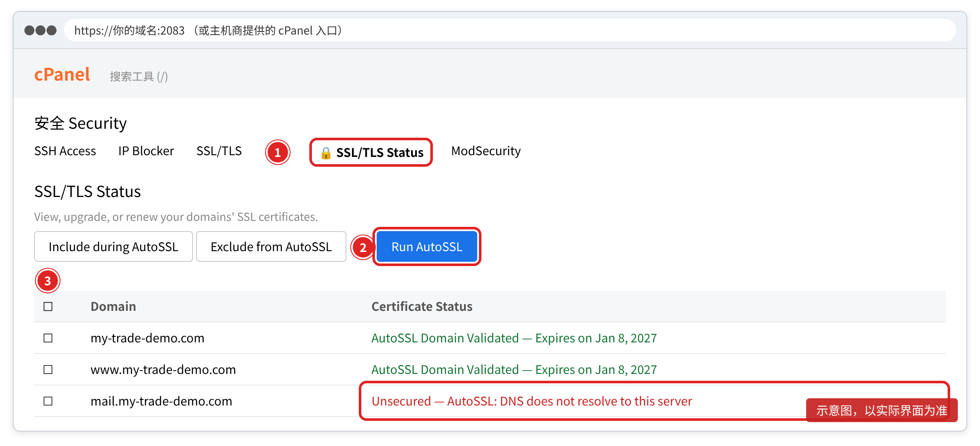Click the Certificate Status column header
This screenshot has width=980, height=446.
422,307
